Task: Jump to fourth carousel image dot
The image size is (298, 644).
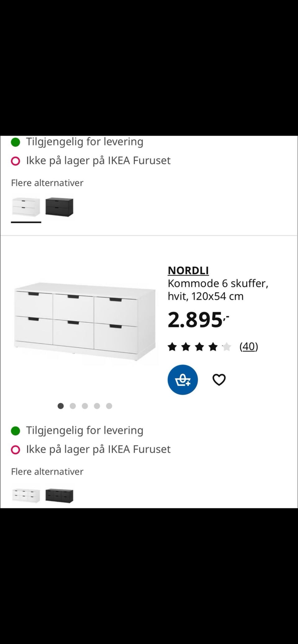Action: (x=97, y=406)
